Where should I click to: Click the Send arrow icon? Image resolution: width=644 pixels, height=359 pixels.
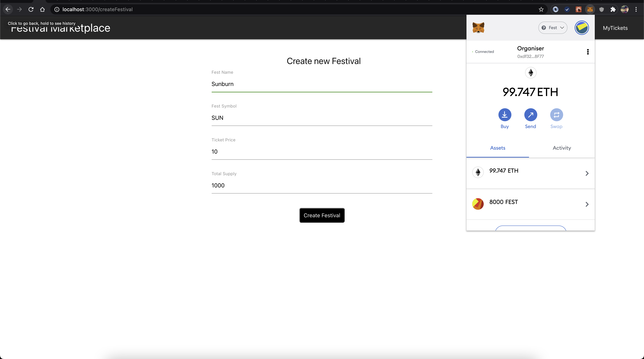point(530,115)
